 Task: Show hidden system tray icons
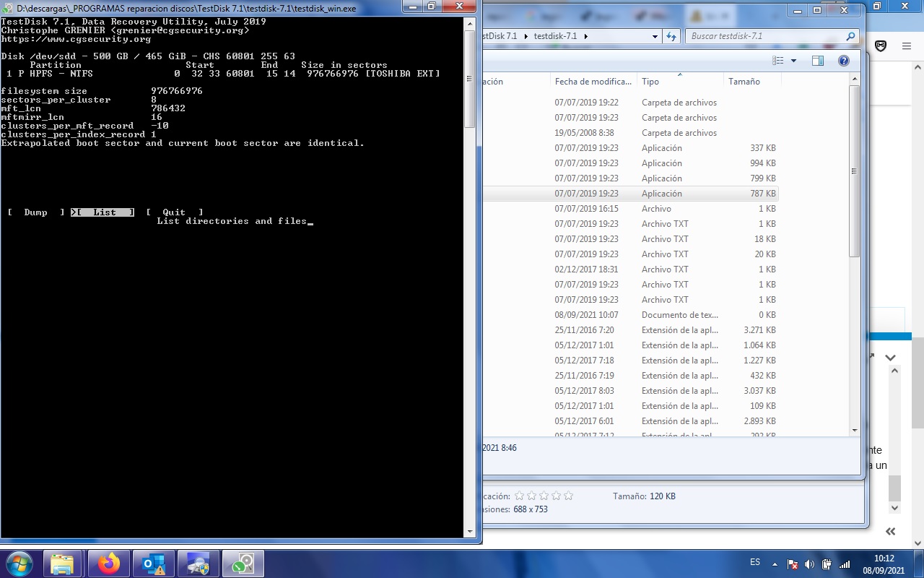tap(775, 564)
